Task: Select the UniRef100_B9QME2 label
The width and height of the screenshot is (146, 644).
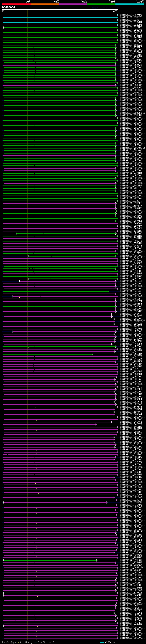Action: click(x=131, y=203)
